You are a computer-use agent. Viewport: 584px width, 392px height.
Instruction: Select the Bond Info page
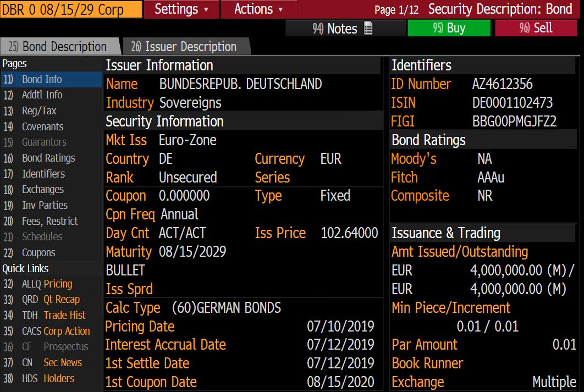tap(51, 79)
